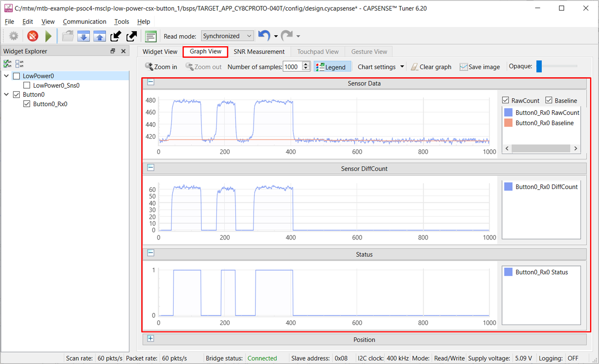Open the Chart settings dropdown
The image size is (599, 364).
click(381, 67)
